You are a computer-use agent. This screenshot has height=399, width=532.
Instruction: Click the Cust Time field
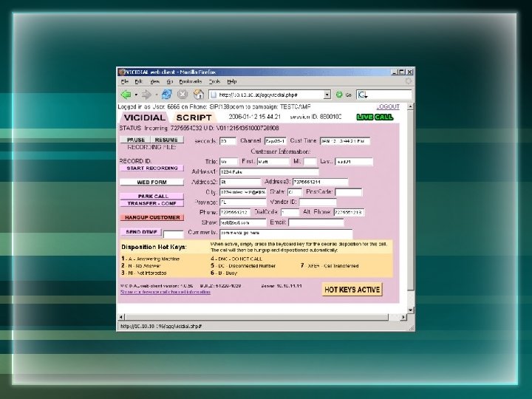pyautogui.click(x=345, y=141)
